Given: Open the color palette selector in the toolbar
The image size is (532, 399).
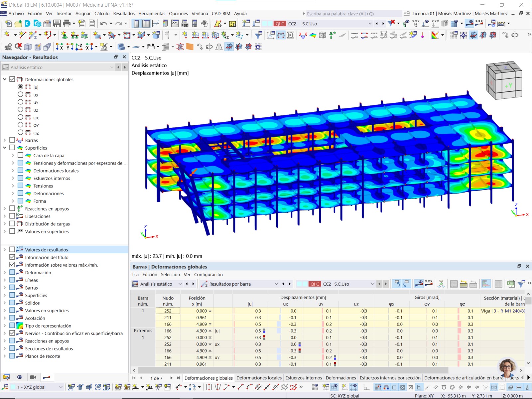Looking at the screenshot, I should [436, 35].
